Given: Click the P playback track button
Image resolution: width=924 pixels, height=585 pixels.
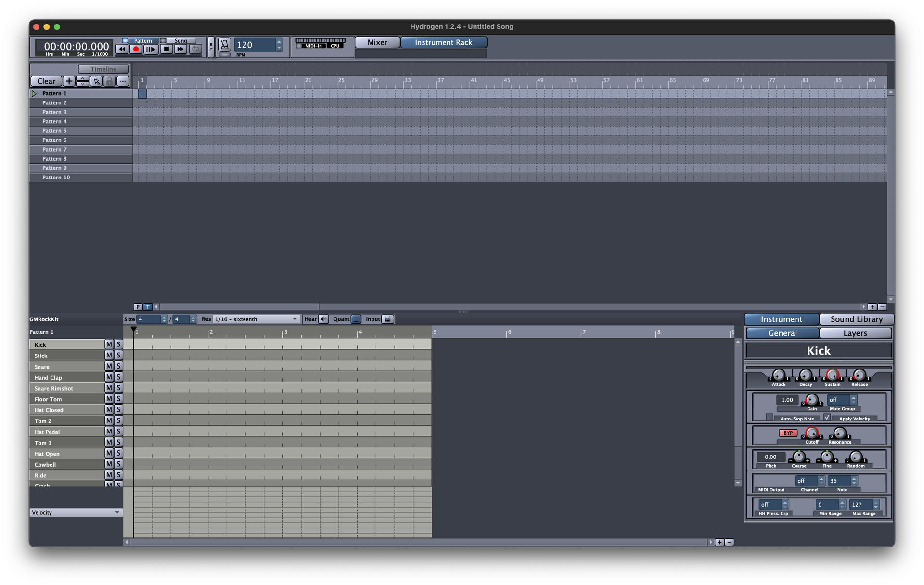Looking at the screenshot, I should [x=138, y=307].
